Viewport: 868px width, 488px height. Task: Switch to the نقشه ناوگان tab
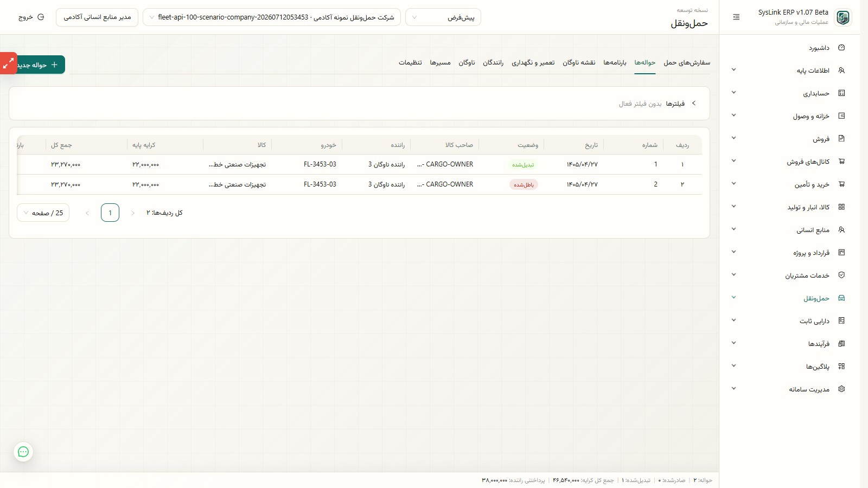(x=579, y=63)
